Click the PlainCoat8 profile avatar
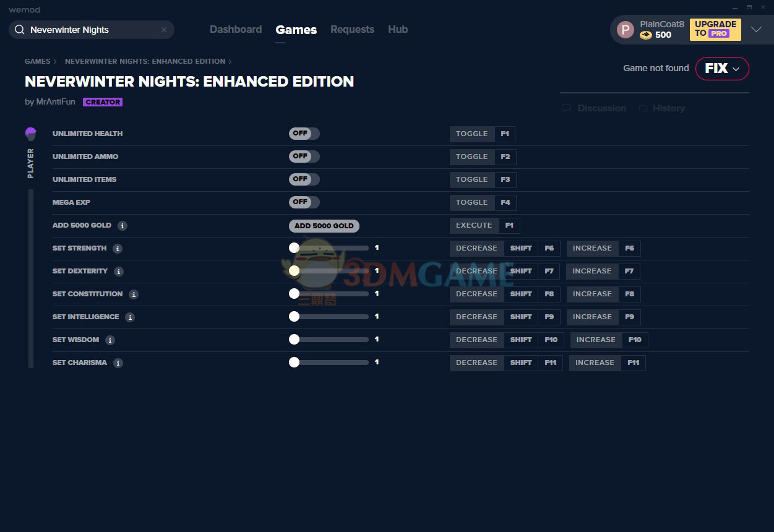 click(x=626, y=30)
